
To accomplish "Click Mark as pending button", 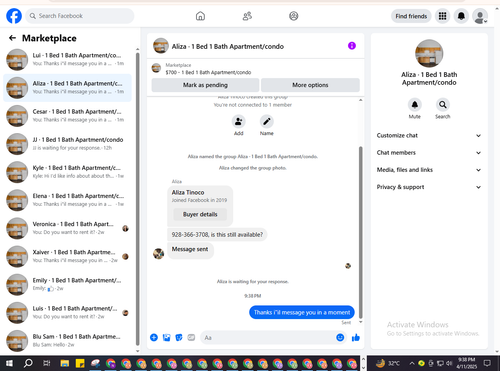I will (x=205, y=85).
